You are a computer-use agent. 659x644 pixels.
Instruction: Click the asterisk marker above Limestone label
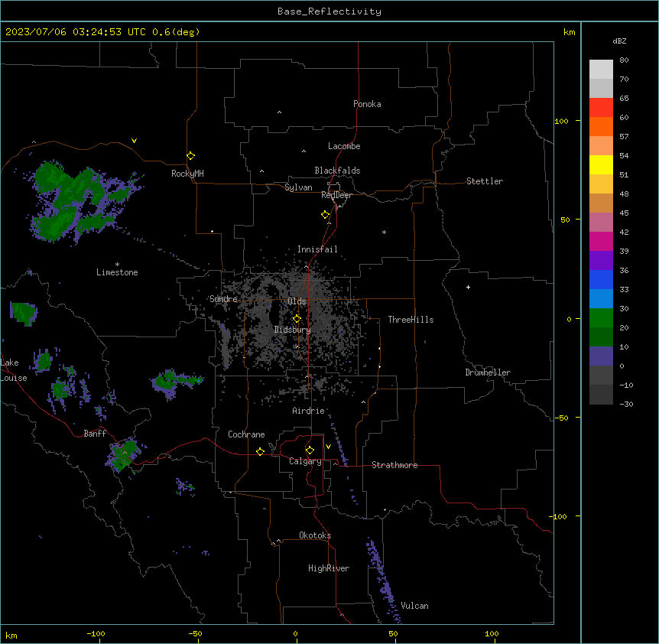117,265
